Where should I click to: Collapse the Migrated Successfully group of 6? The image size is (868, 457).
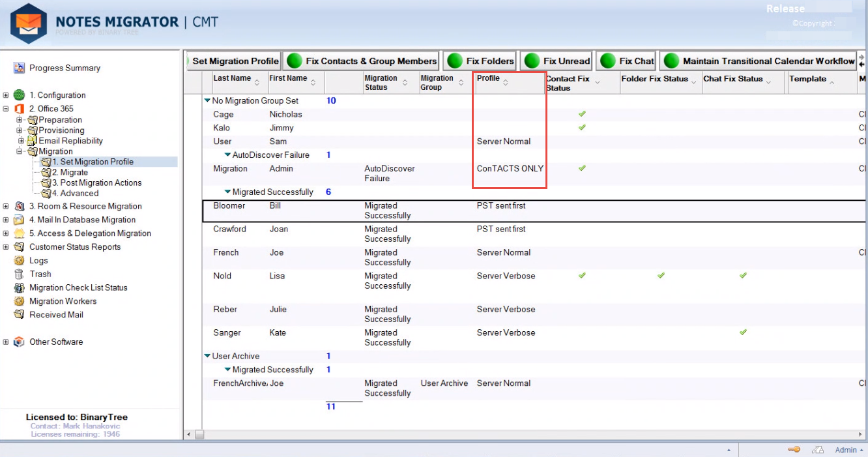point(227,192)
